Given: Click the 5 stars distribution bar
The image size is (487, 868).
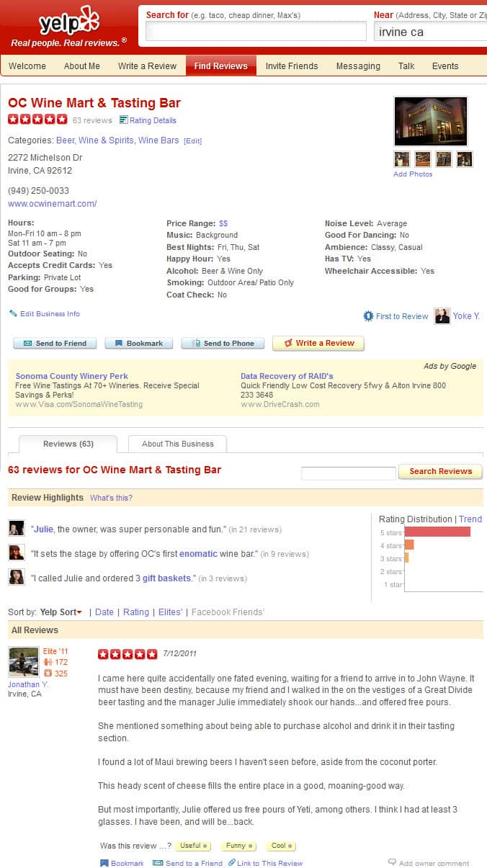Looking at the screenshot, I should click(437, 532).
